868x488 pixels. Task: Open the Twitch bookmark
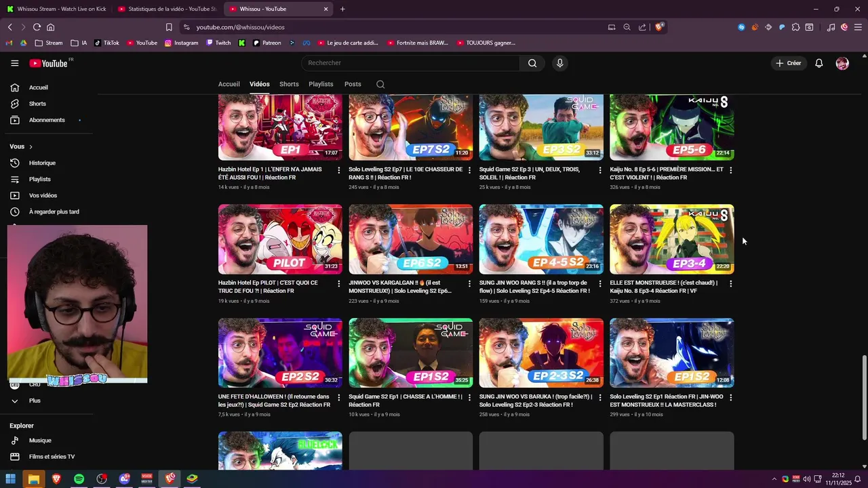click(x=218, y=43)
